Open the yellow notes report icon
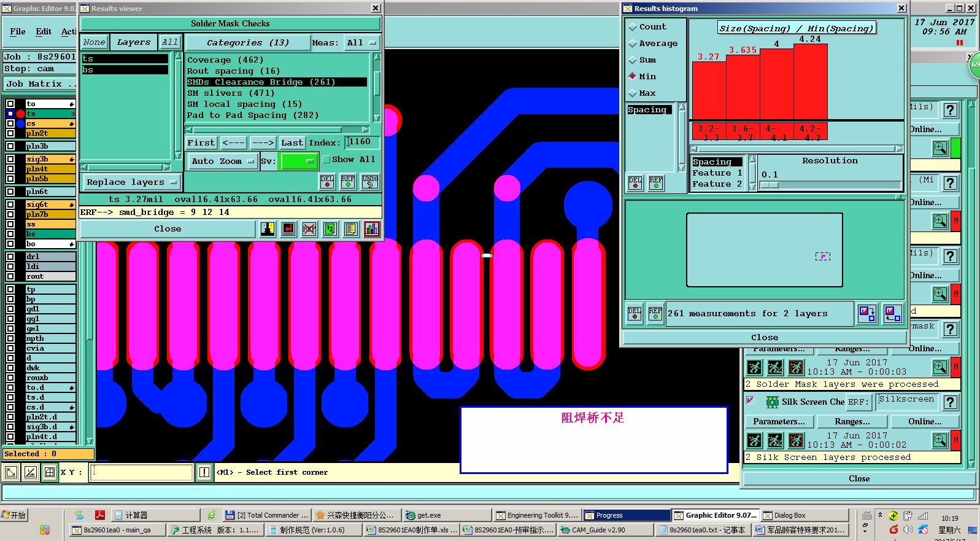This screenshot has width=980, height=541. (x=351, y=229)
